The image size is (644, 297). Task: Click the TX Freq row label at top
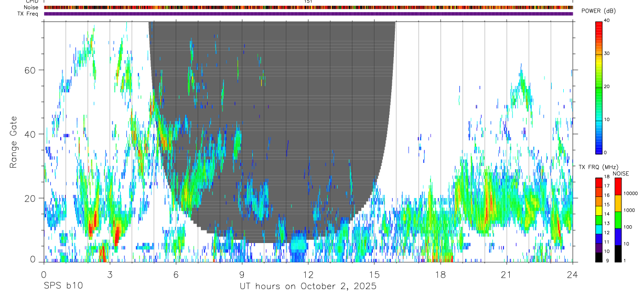pyautogui.click(x=28, y=14)
